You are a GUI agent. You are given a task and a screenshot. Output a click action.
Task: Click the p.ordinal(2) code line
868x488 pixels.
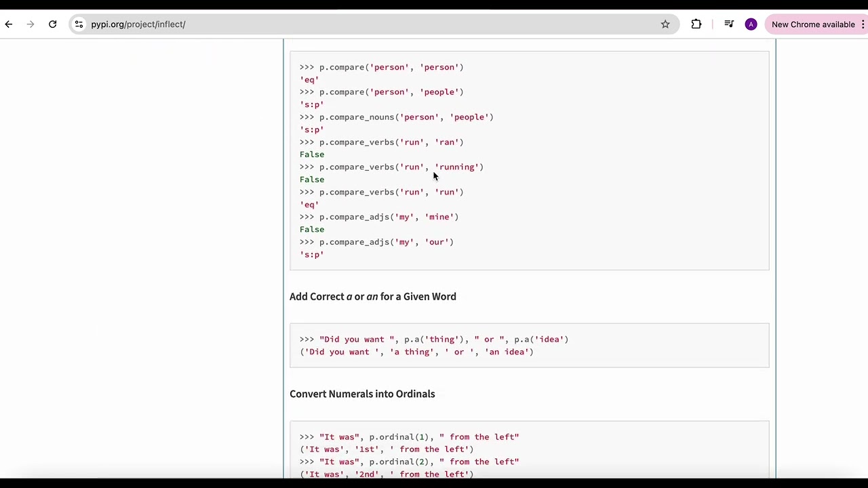tap(410, 462)
